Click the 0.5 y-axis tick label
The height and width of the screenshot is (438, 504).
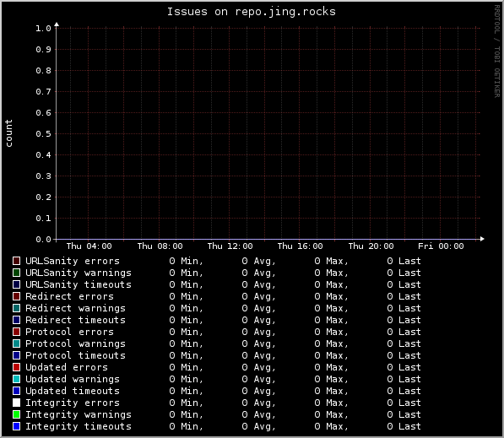43,134
